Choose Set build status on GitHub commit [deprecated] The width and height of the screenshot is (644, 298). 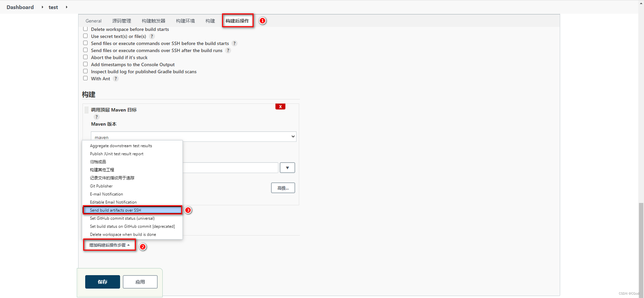click(132, 226)
